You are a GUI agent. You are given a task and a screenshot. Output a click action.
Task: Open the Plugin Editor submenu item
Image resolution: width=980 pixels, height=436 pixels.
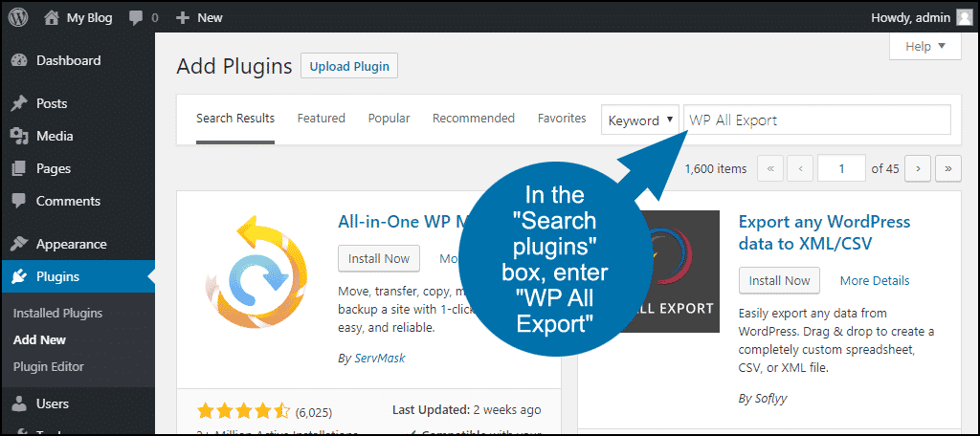click(49, 366)
